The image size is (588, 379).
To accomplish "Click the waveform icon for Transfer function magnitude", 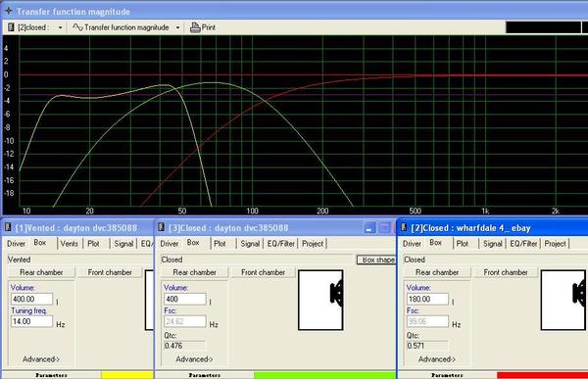I will click(x=77, y=27).
